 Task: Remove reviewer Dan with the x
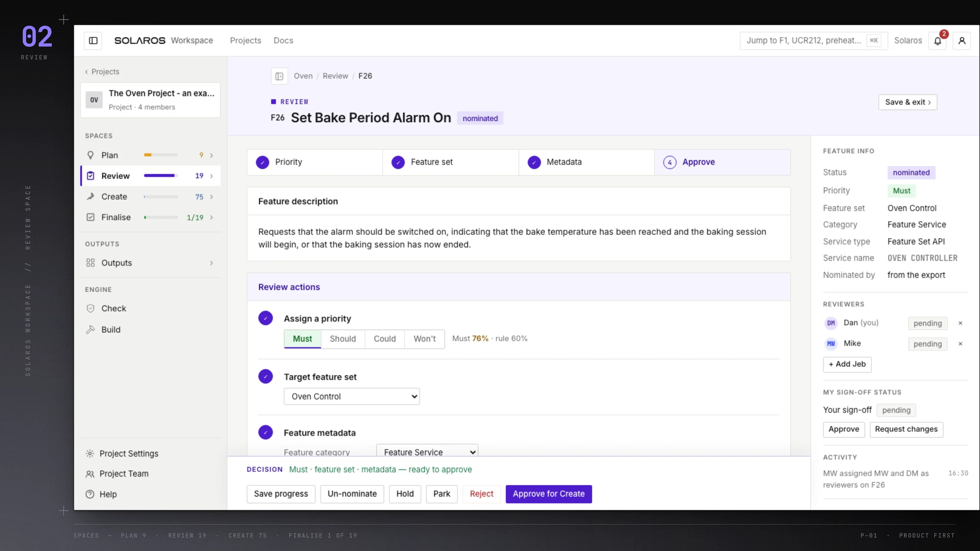[x=960, y=323]
